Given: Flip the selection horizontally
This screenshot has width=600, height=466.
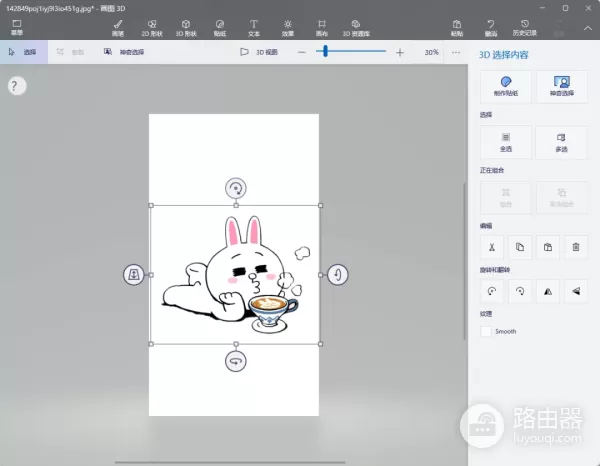Looking at the screenshot, I should tap(548, 291).
